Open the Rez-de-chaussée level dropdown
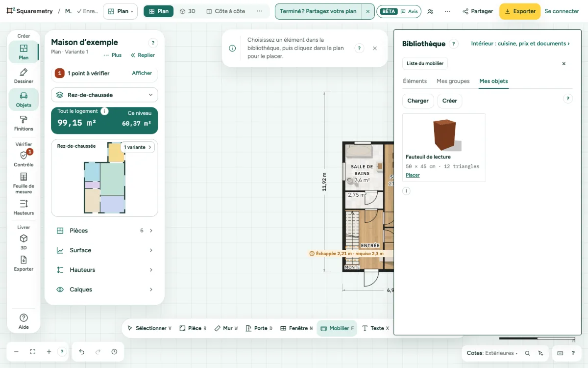Viewport: 588px width, 368px height. tap(104, 95)
